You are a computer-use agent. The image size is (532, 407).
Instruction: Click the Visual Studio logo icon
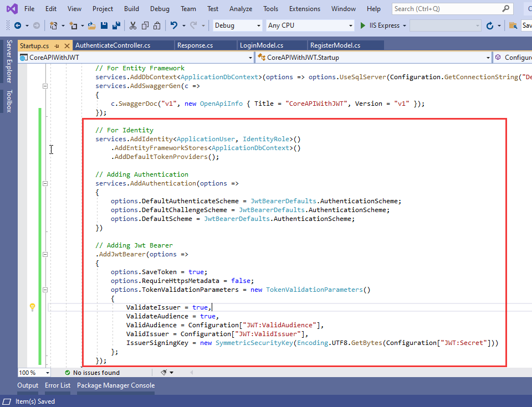(12, 9)
